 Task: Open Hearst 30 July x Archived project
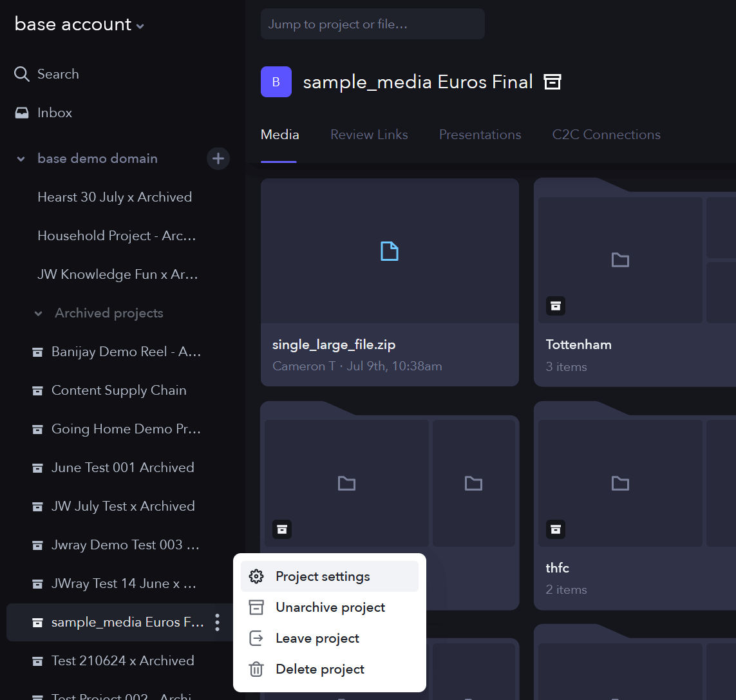(115, 197)
